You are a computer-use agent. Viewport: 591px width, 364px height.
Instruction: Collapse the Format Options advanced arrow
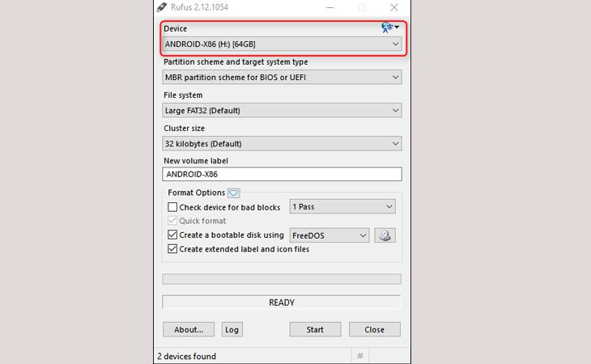click(234, 193)
